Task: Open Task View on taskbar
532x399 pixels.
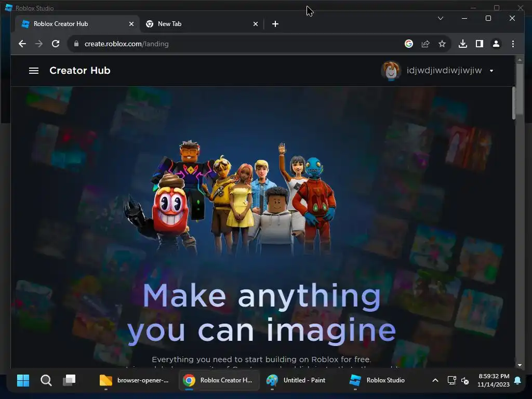Action: 69,380
